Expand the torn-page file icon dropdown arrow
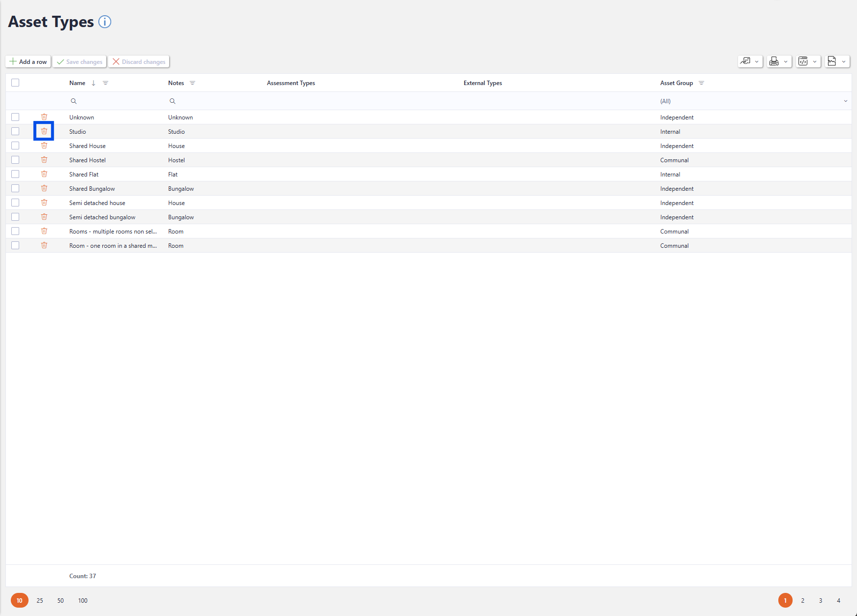Image resolution: width=857 pixels, height=616 pixels. coord(844,61)
